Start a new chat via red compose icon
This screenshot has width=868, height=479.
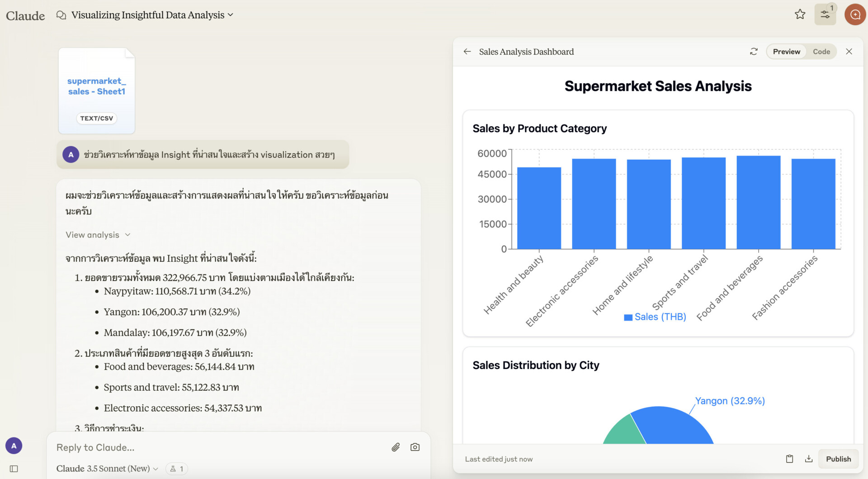[855, 14]
